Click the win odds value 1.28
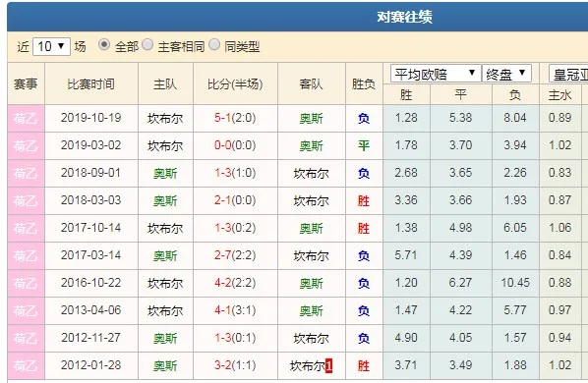The image size is (588, 383). 406,118
